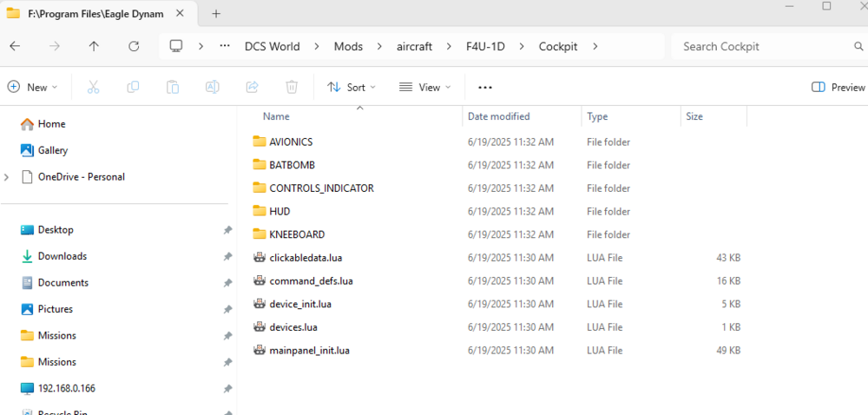Expand chevron after Mods breadcrumb
Viewport: 868px width, 415px height.
(379, 47)
